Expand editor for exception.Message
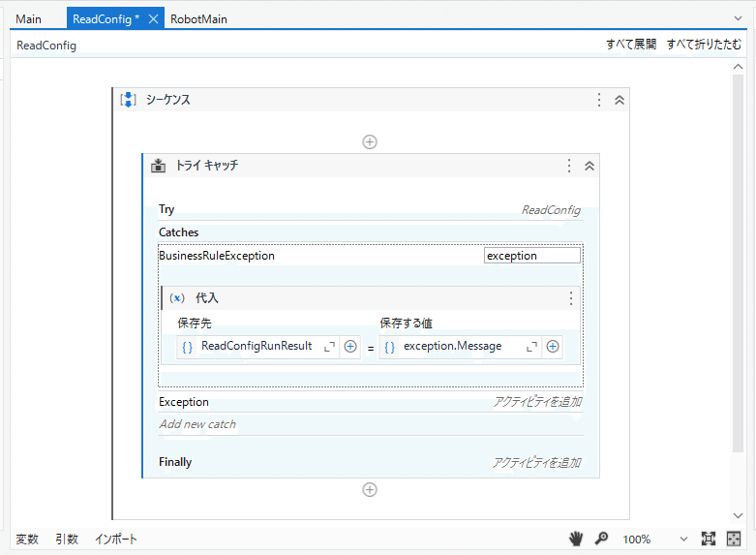 531,347
